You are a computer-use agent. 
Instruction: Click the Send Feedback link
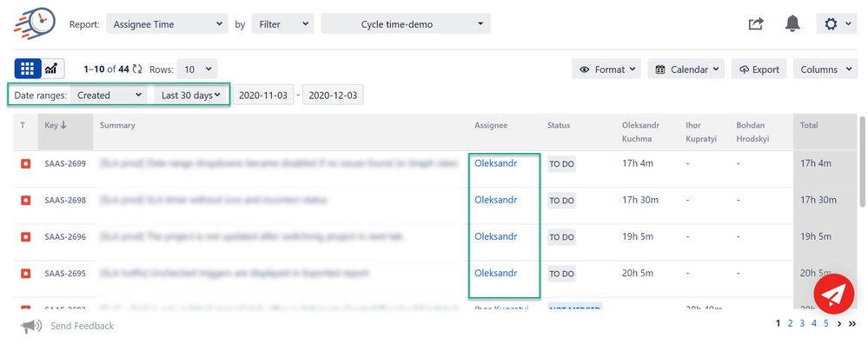[x=82, y=326]
